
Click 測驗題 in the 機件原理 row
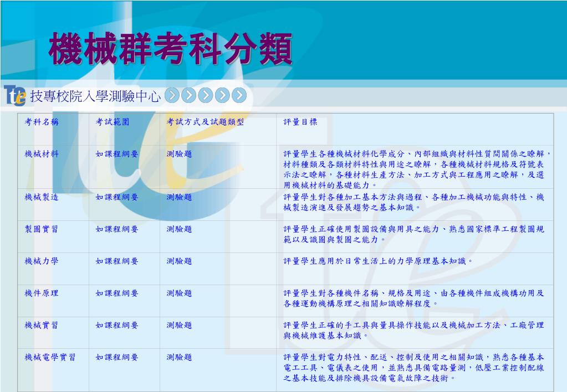pos(180,293)
